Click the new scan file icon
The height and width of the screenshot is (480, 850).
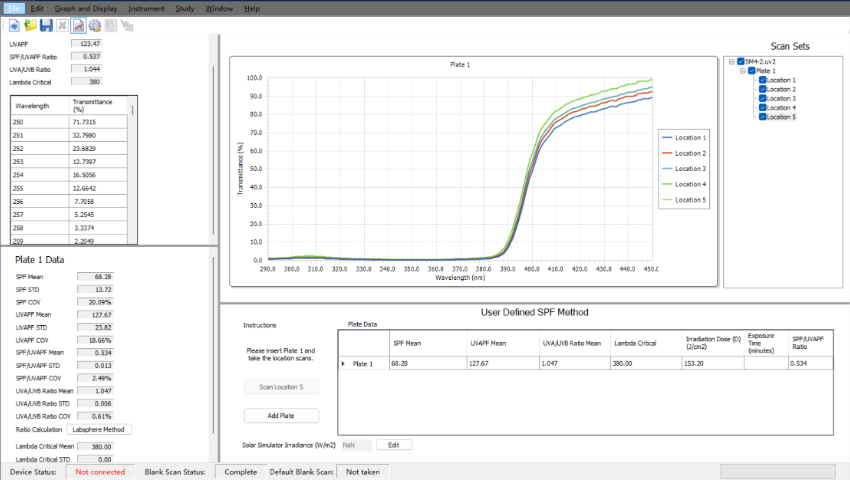14,25
